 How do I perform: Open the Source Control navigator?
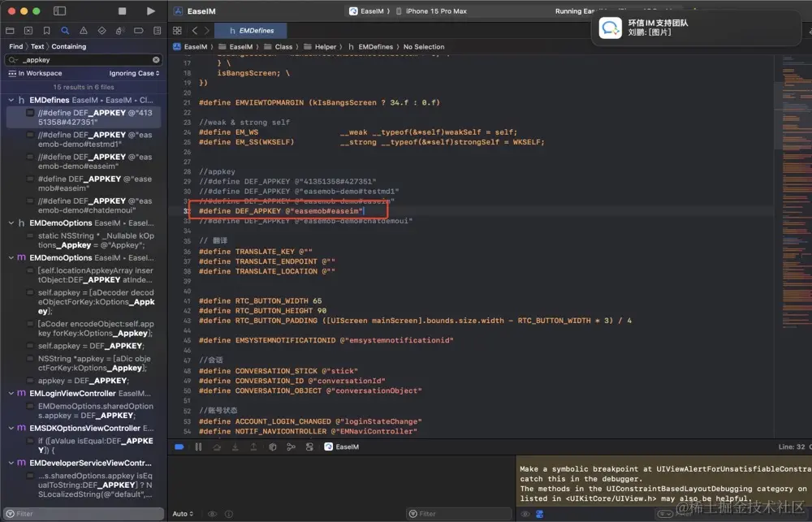click(x=28, y=31)
